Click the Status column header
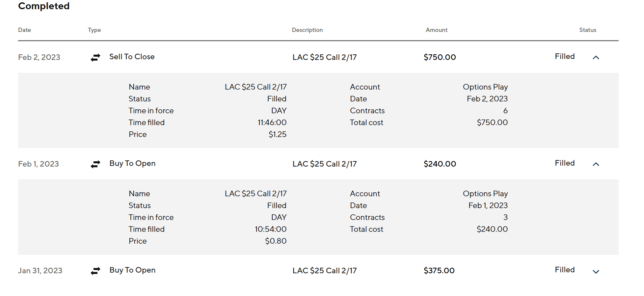 [x=588, y=30]
